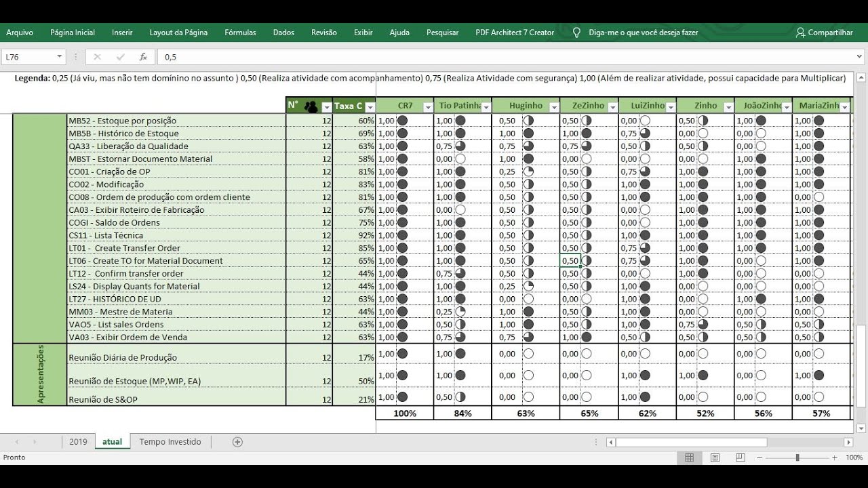Open the Arquivo menu tab
Image resolution: width=868 pixels, height=488 pixels.
(20, 33)
